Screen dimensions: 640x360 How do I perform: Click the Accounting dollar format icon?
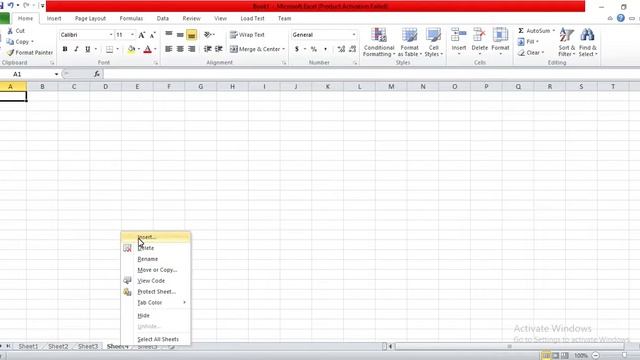tap(297, 49)
